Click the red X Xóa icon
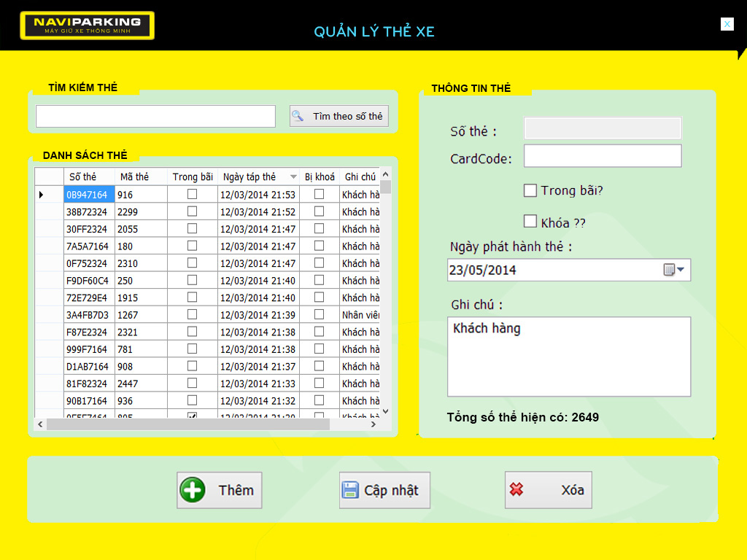 pos(517,490)
